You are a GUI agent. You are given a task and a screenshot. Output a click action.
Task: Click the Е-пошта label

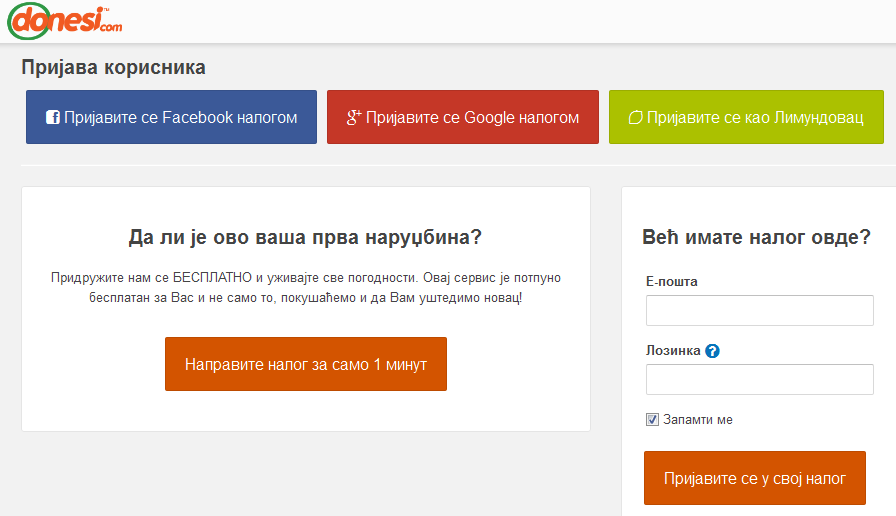[x=671, y=281]
